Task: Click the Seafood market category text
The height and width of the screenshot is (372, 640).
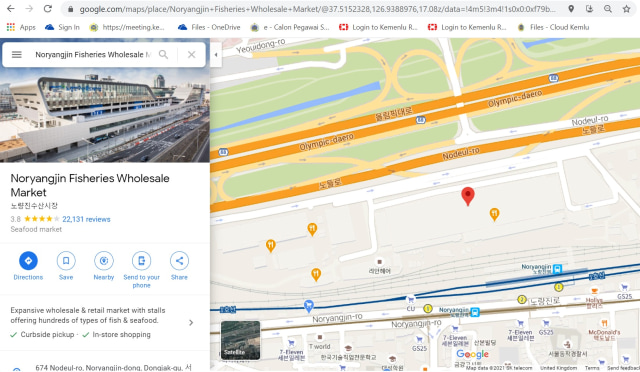Action: coord(36,229)
